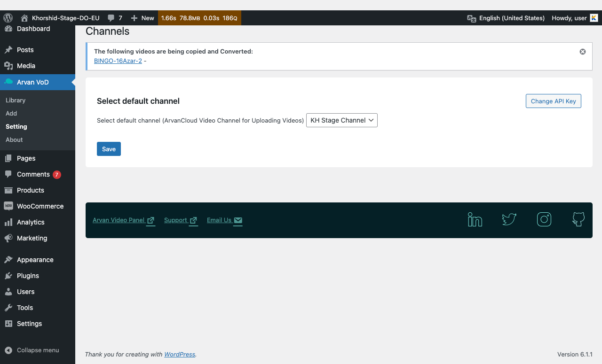The image size is (602, 364).
Task: Click the Channels page heading
Action: pyautogui.click(x=107, y=31)
